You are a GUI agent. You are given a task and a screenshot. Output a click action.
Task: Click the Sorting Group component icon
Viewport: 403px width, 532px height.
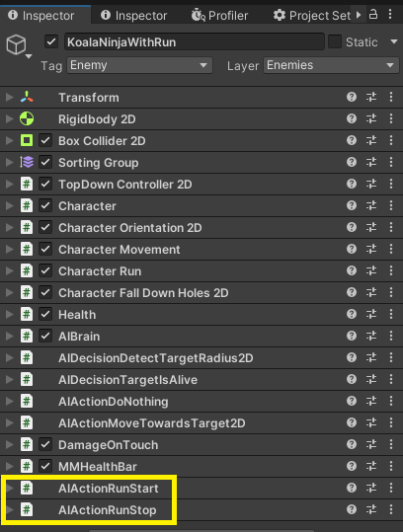point(27,163)
